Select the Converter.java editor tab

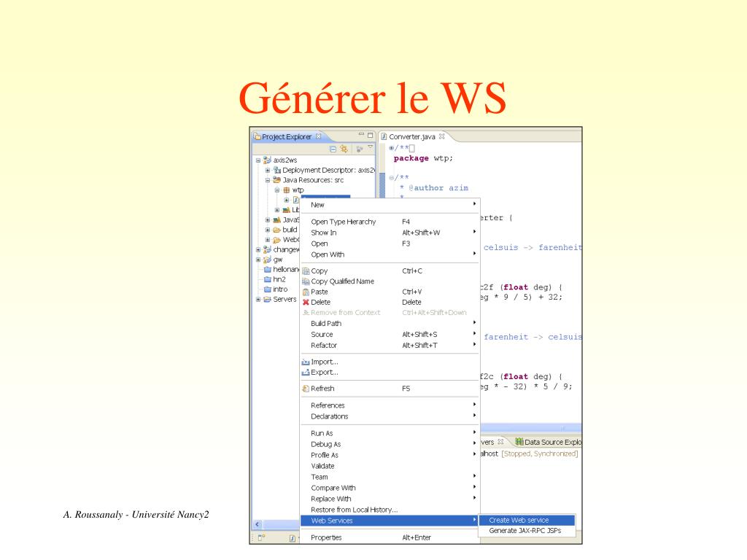412,136
